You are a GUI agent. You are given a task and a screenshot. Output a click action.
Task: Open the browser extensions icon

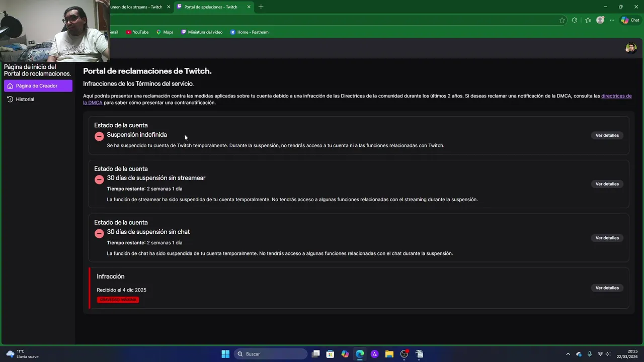[575, 20]
